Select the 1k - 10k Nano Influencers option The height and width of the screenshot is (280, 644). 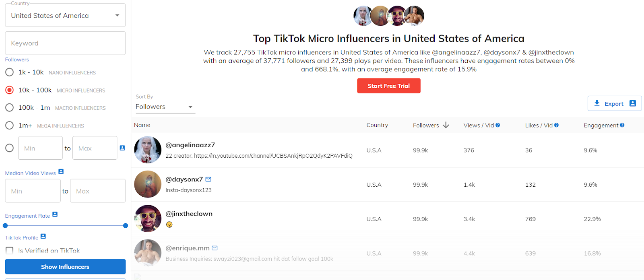tap(10, 72)
